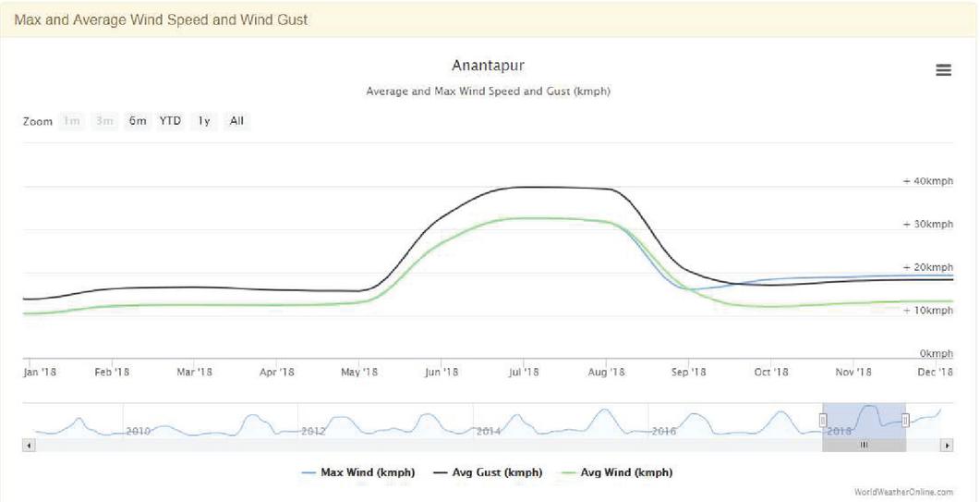The width and height of the screenshot is (980, 502).
Task: Open the chart context hamburger menu
Action: 943,70
